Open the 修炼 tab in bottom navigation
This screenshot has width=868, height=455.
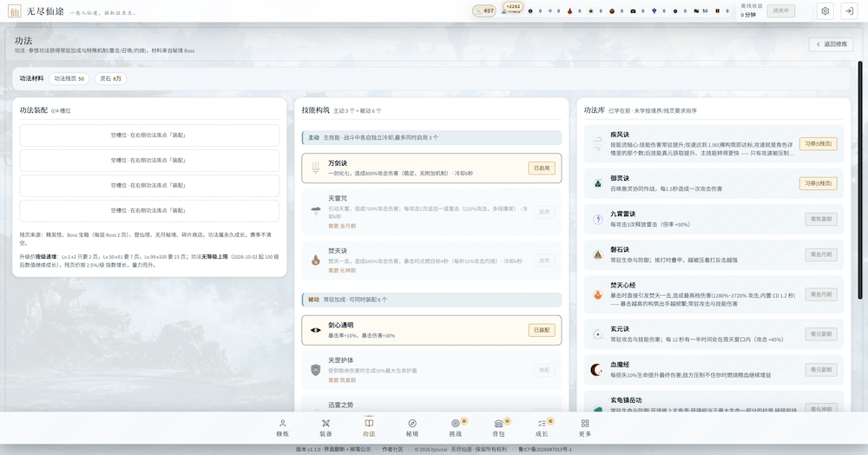(x=282, y=428)
